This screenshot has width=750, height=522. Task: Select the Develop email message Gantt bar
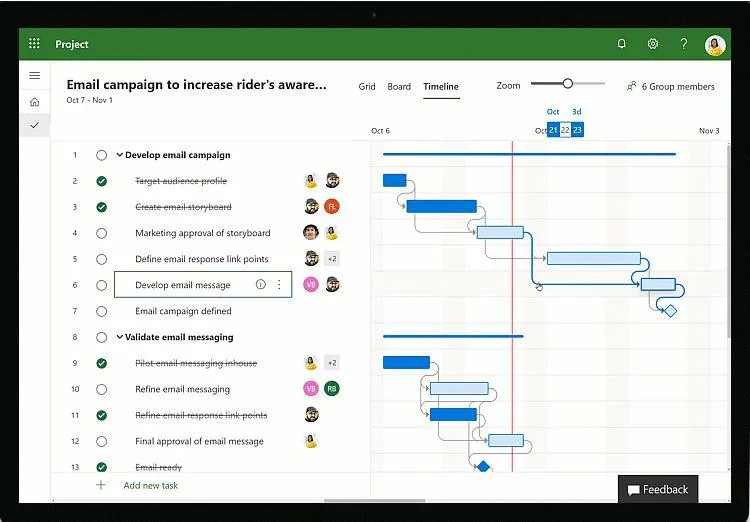(658, 284)
